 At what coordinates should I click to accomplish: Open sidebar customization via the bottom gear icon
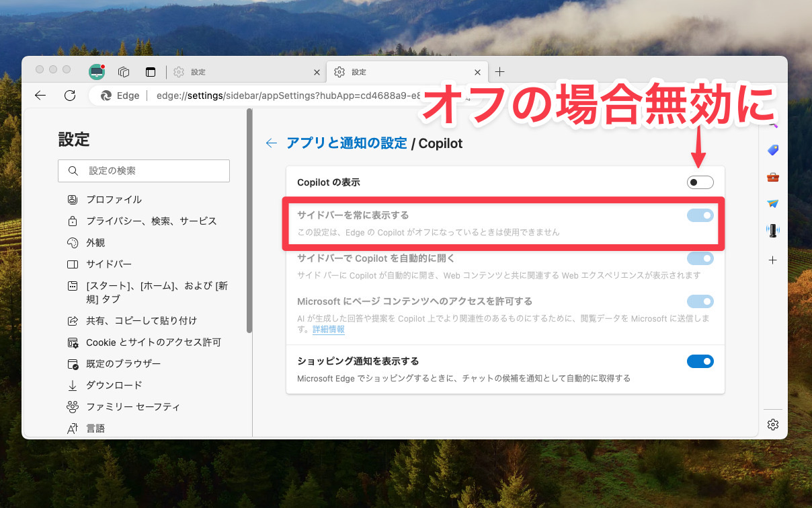773,424
